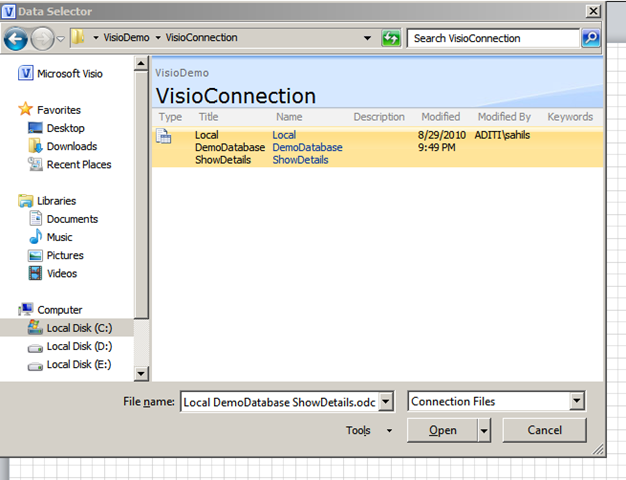The image size is (626, 480).
Task: Sort by the Keywords column header
Action: (570, 117)
